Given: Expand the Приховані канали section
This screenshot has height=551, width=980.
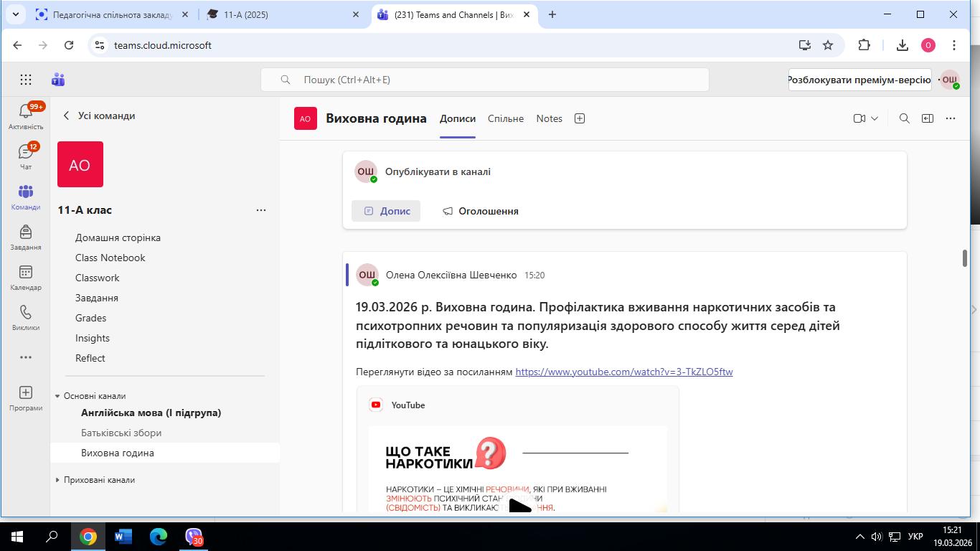Looking at the screenshot, I should (57, 480).
